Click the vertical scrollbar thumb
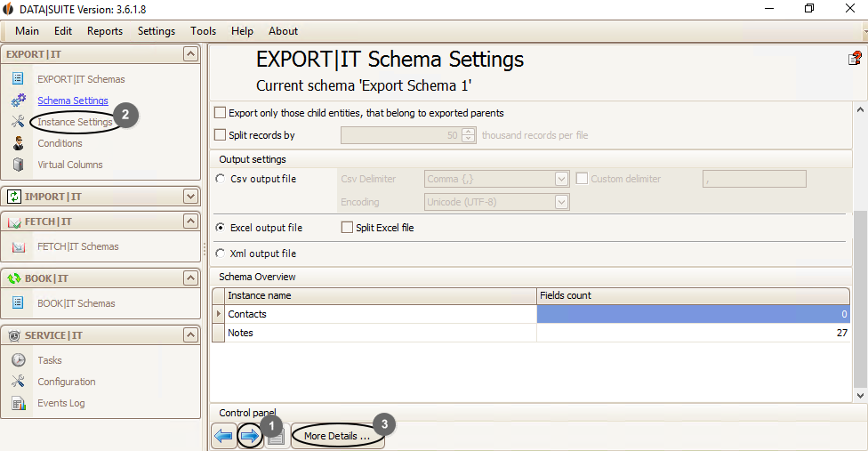 (x=860, y=300)
